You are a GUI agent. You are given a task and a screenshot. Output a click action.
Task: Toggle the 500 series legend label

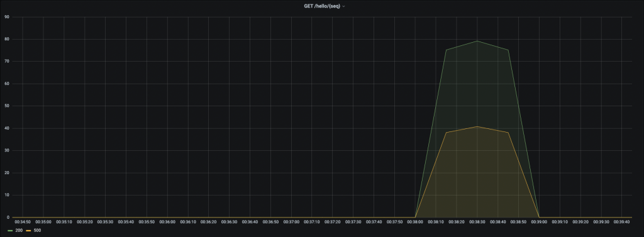click(37, 231)
